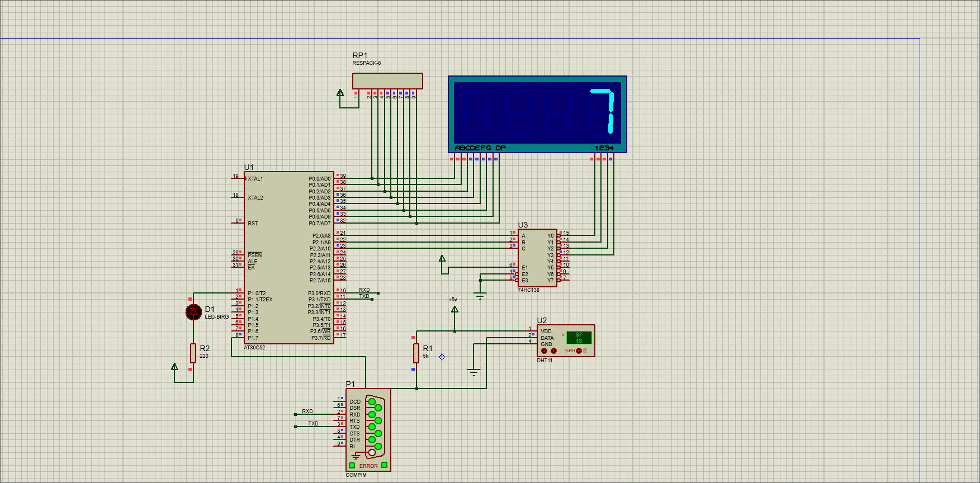Click the VDD pin label on DHT11
980x483 pixels.
coord(546,332)
